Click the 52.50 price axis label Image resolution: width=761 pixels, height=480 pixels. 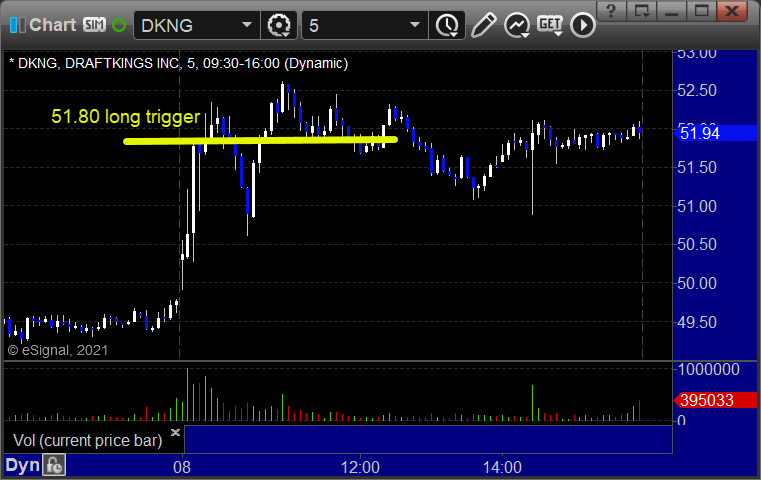click(x=696, y=90)
